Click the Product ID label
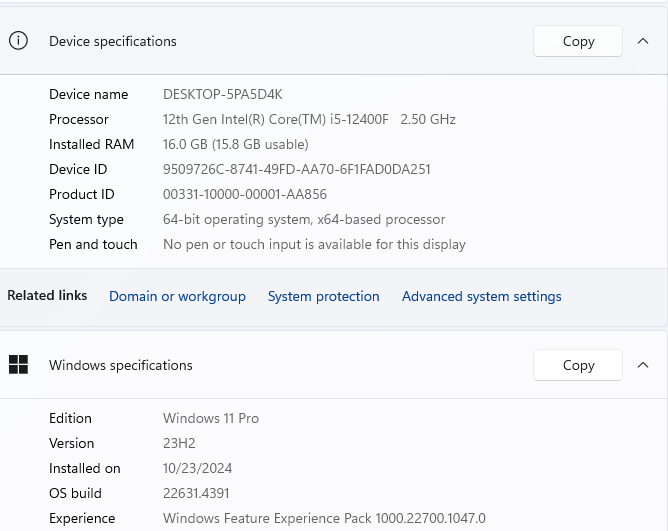The image size is (668, 531). [82, 194]
